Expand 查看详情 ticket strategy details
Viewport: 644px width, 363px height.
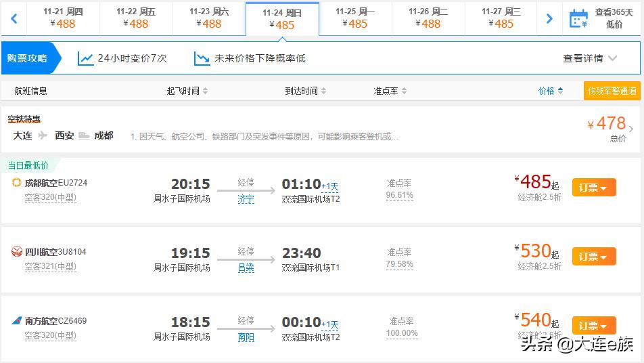click(590, 58)
